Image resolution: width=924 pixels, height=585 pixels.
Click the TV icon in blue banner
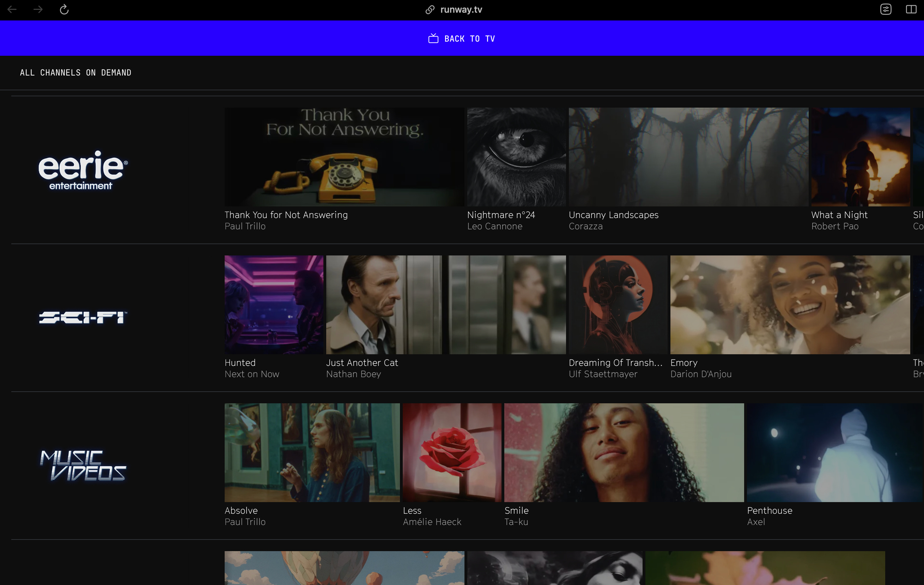coord(433,38)
